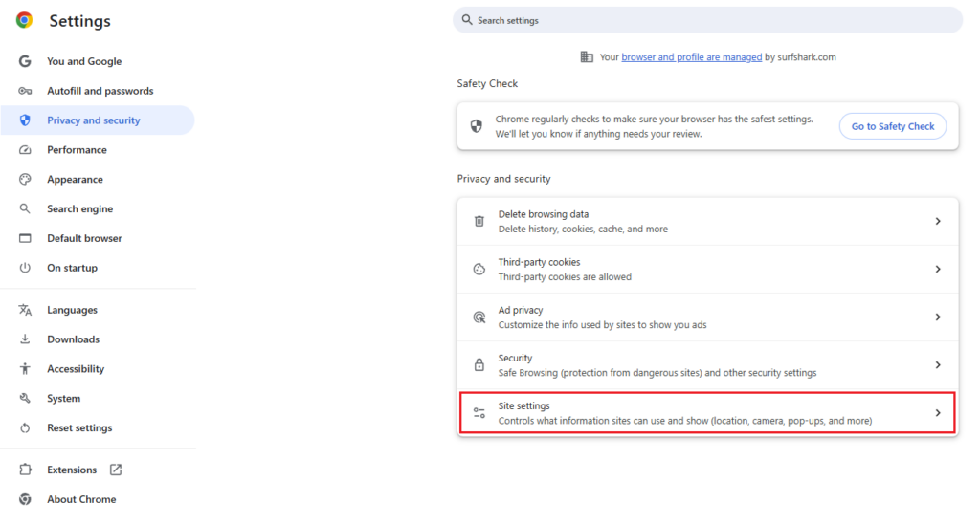This screenshot has height=525, width=980.
Task: Click the sliders icon for Site settings
Action: tap(479, 412)
